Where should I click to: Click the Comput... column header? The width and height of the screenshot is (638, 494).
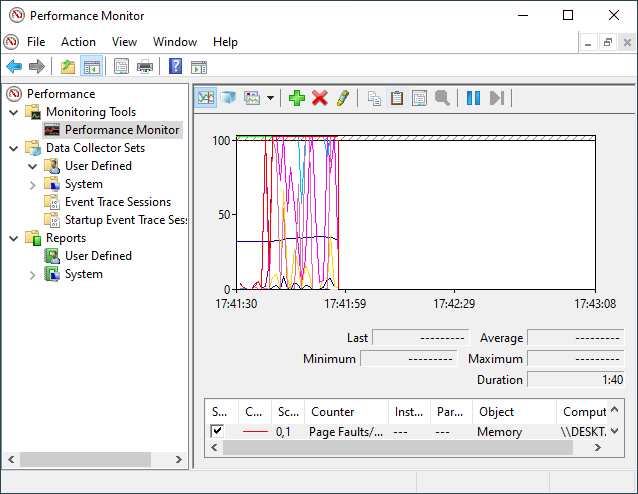[581, 412]
